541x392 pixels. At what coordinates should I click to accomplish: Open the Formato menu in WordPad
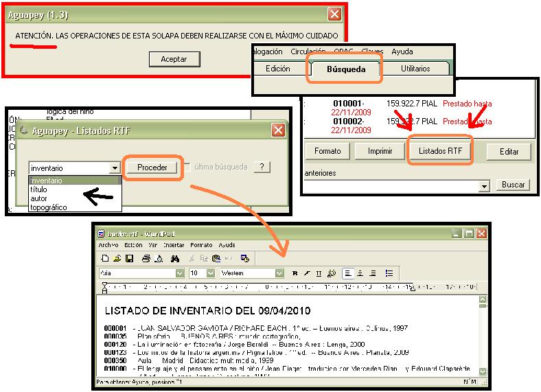[x=201, y=245]
